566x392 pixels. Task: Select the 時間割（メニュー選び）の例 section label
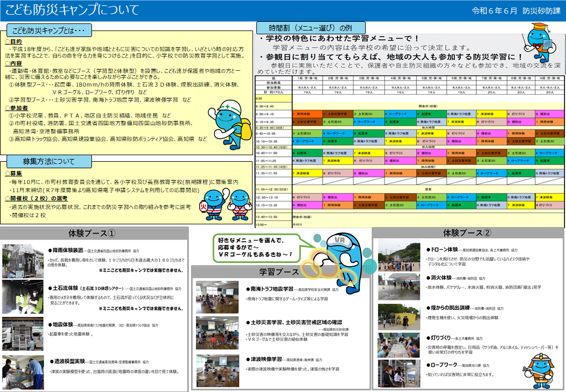pos(310,28)
